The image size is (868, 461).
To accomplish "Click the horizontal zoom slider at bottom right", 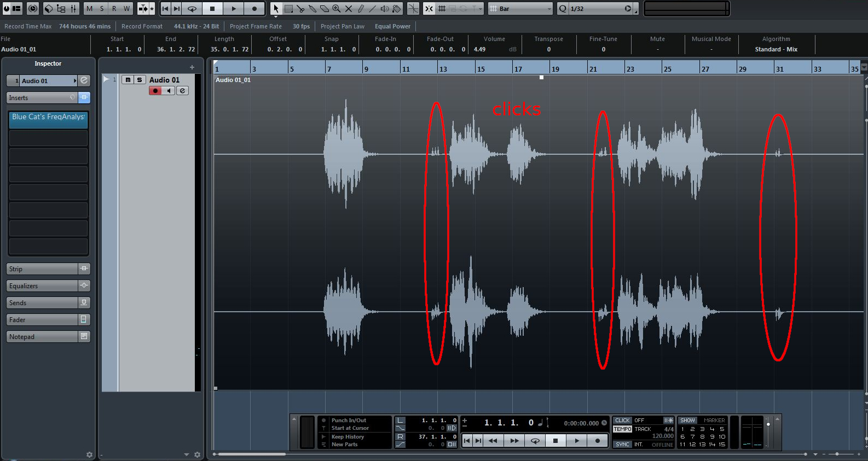I will pos(837,454).
